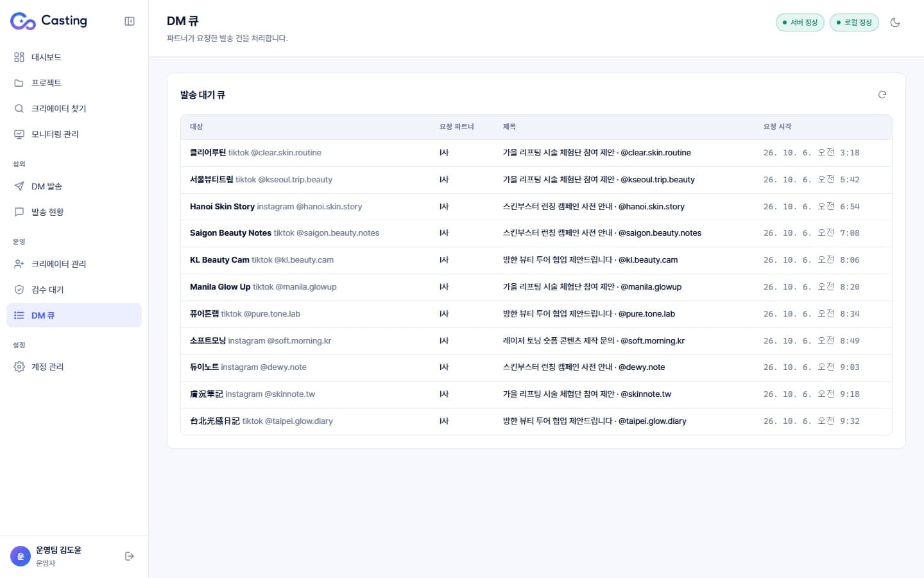Click the 오전 9:32 timestamp
This screenshot has height=578, width=924.
(811, 421)
